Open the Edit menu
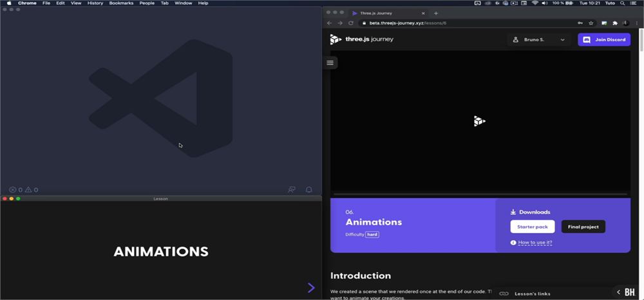 tap(61, 3)
